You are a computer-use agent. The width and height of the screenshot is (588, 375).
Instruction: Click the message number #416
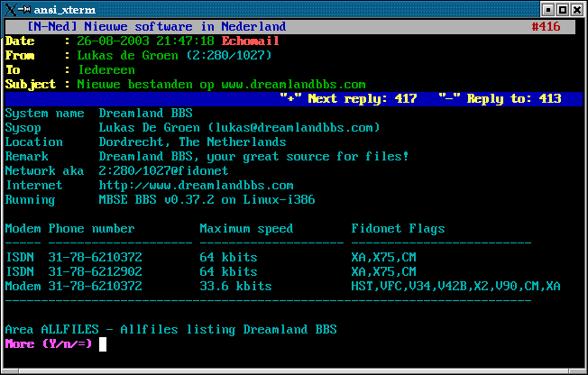point(546,27)
